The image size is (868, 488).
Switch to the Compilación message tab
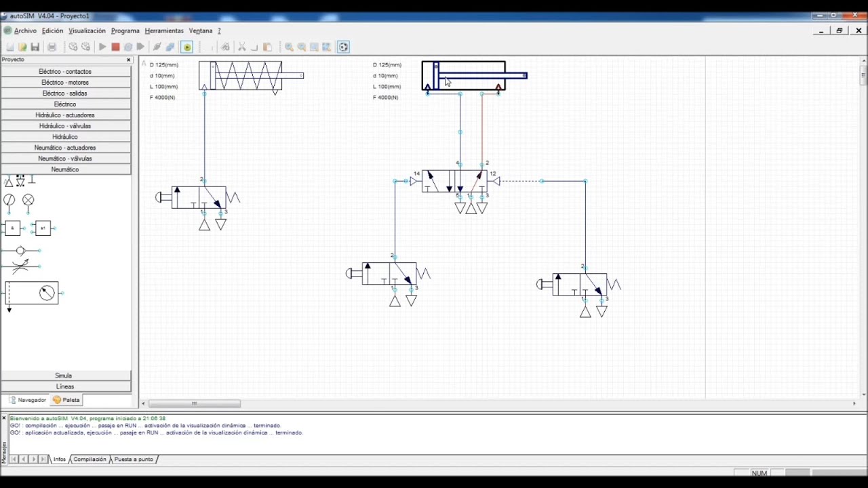pyautogui.click(x=90, y=460)
